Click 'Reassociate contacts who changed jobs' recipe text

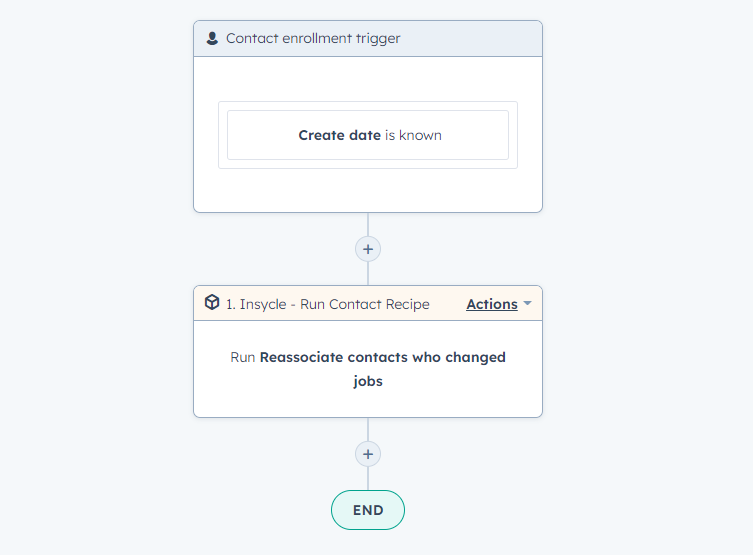pyautogui.click(x=382, y=357)
